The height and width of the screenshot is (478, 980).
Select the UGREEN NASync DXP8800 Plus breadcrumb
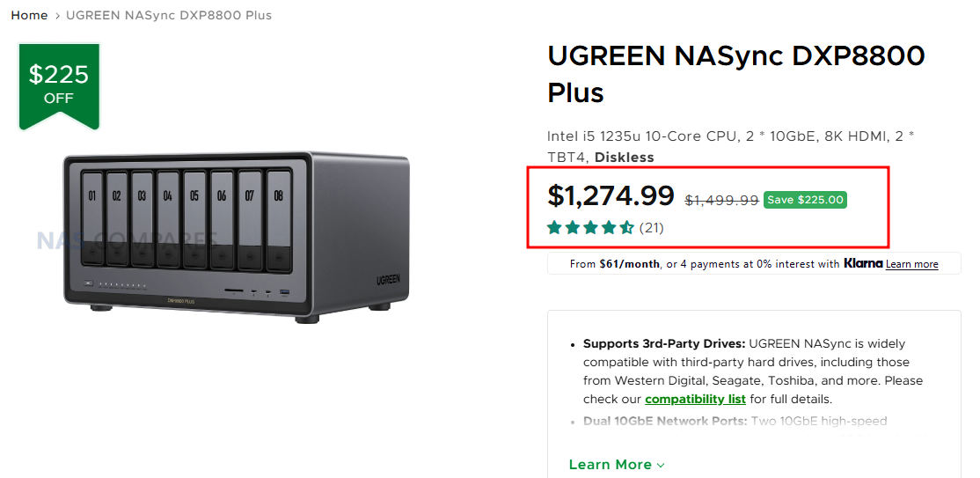pos(169,15)
